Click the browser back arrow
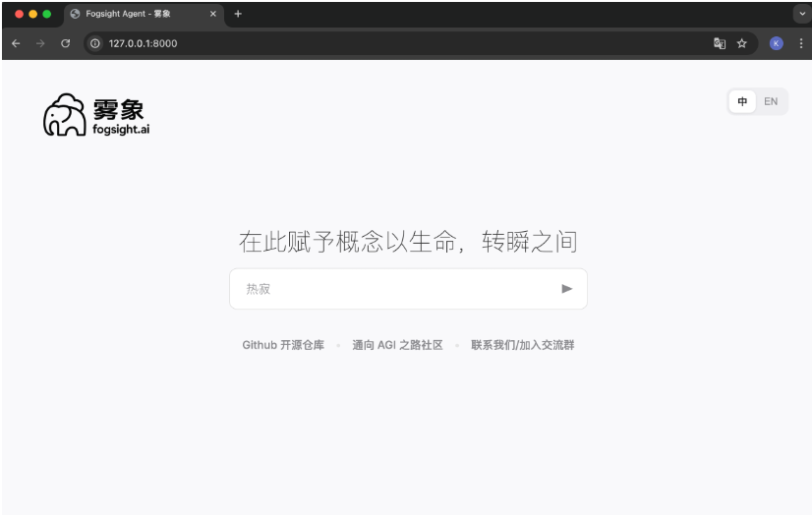Viewport: 812px width, 515px height. click(16, 43)
